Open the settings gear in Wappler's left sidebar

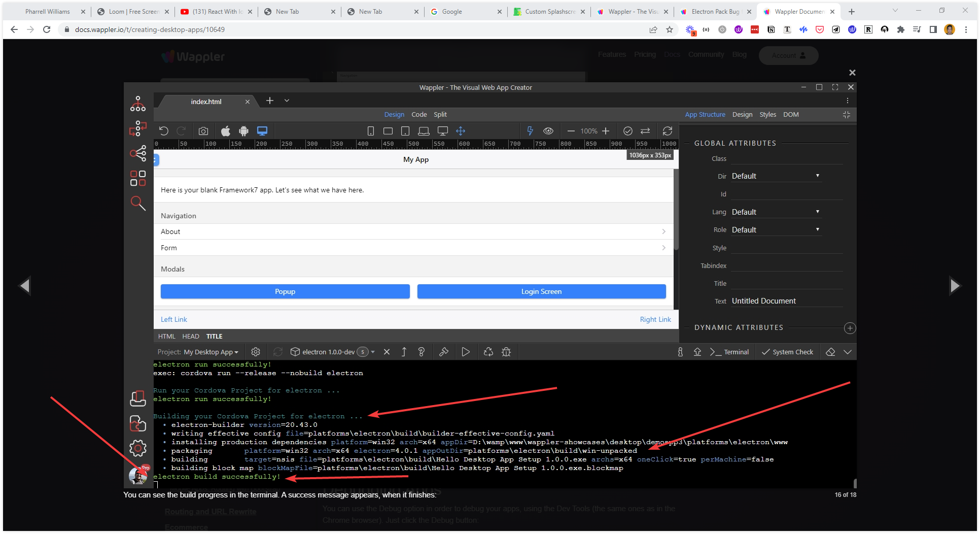click(137, 448)
